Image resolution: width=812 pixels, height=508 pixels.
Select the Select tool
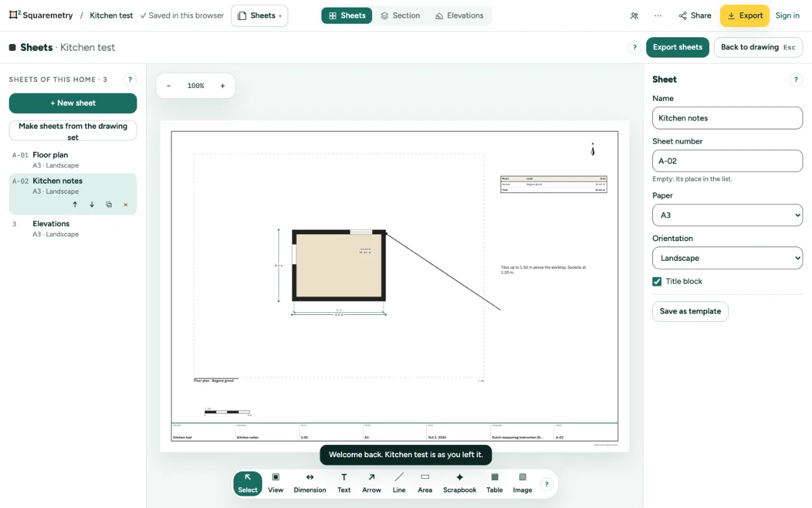coord(248,484)
